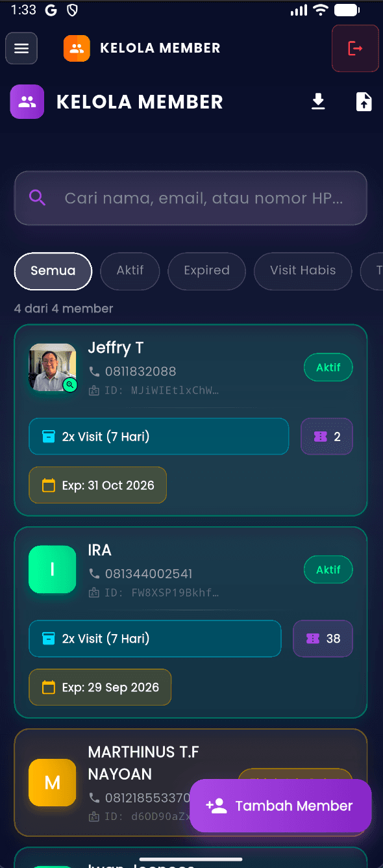Tap the zoom badge on Jeffry's photo
The image size is (383, 868).
(x=70, y=385)
